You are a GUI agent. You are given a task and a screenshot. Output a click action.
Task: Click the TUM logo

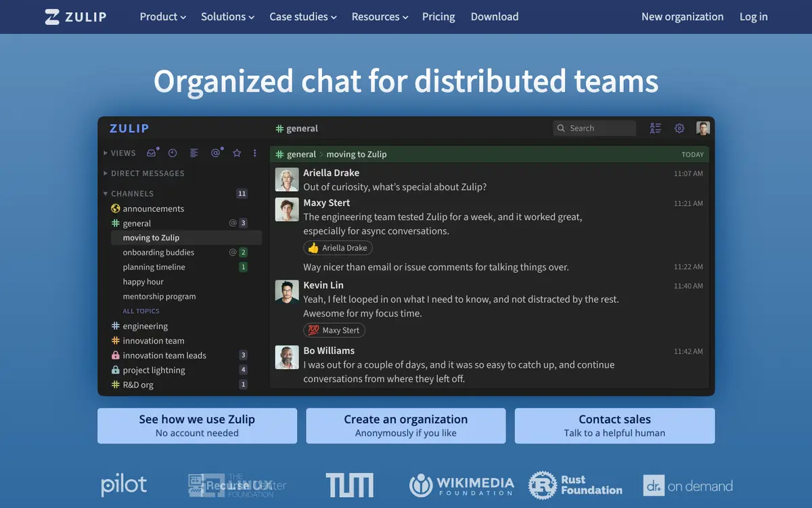pyautogui.click(x=349, y=485)
